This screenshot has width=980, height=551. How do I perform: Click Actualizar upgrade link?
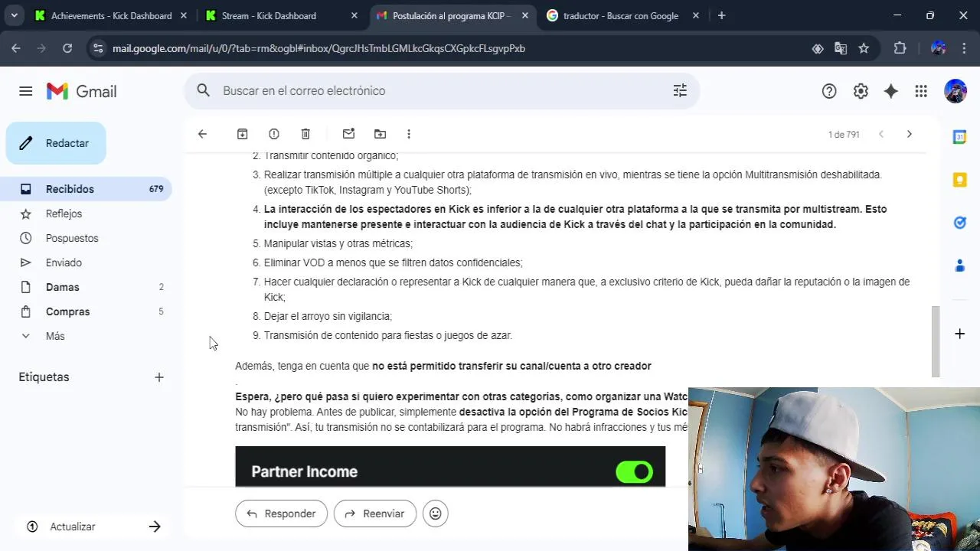point(73,527)
